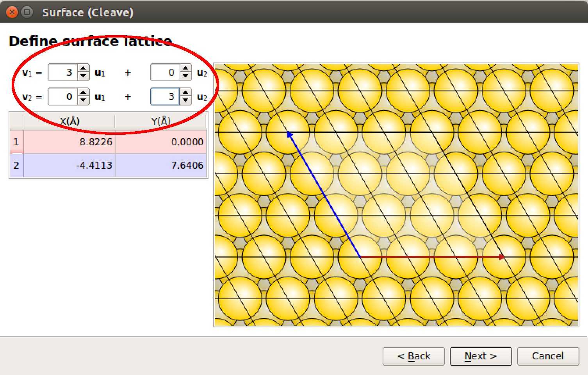The image size is (588, 375).
Task: Increase v2 u2 coefficient with up arrow
Action: 186,93
